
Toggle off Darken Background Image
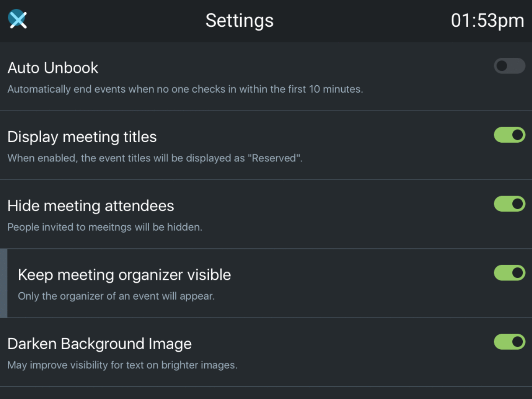click(509, 342)
